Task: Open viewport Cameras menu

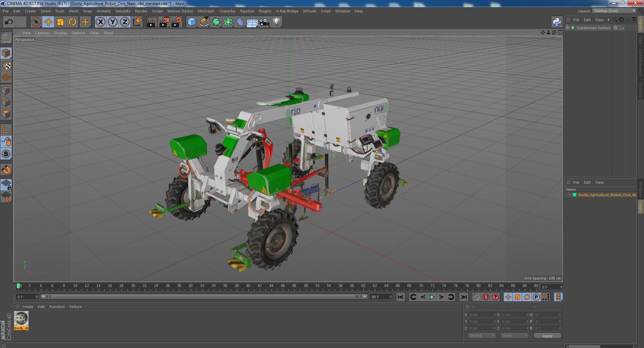Action: click(x=42, y=33)
